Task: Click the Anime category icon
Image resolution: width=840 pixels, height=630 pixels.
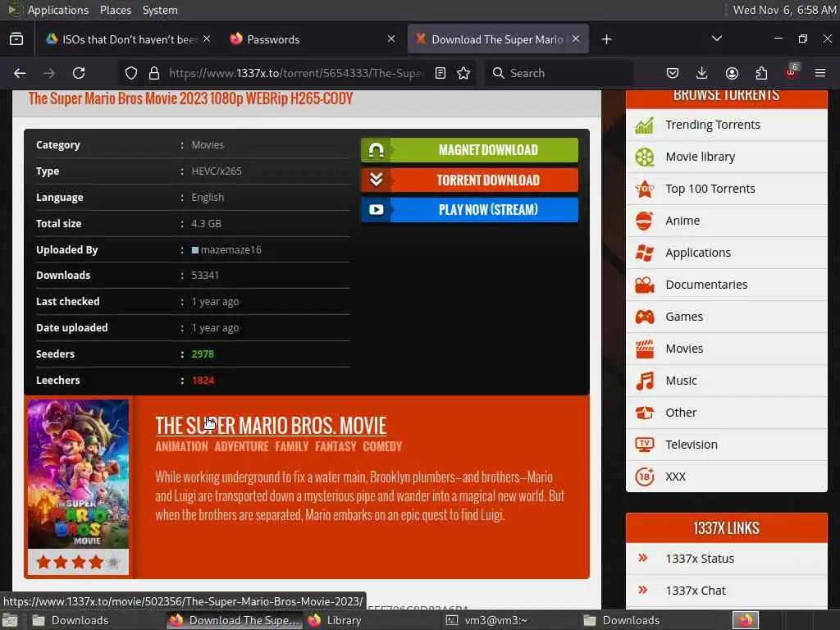Action: click(645, 221)
